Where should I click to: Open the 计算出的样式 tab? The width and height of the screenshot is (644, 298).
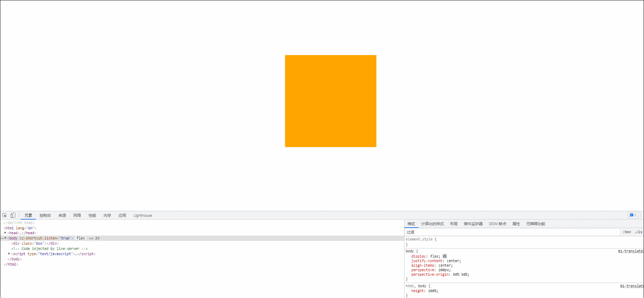click(432, 224)
